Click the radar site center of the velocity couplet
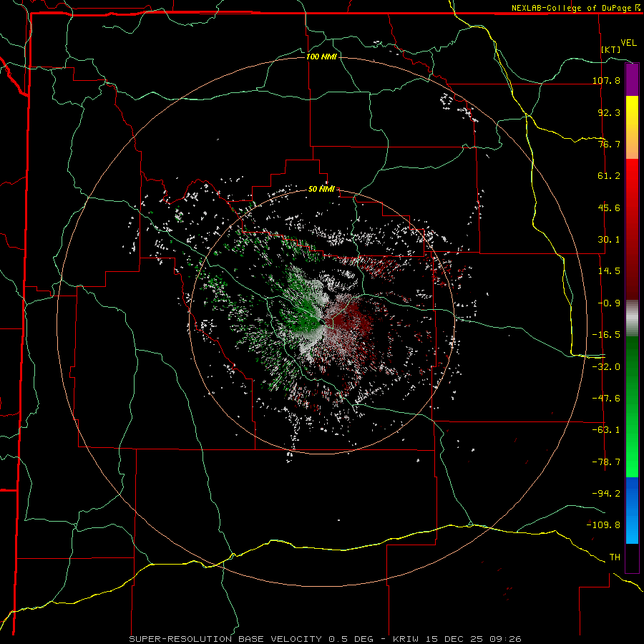Viewport: 644px width, 644px height. point(323,323)
